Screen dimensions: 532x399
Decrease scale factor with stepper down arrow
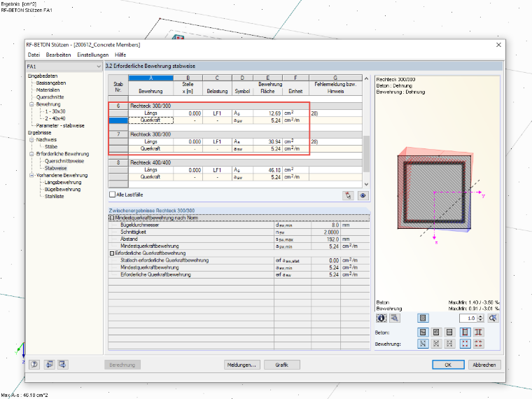point(480,320)
